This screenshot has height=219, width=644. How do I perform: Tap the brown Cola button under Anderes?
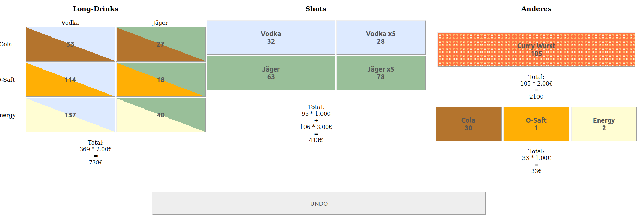[x=468, y=124]
